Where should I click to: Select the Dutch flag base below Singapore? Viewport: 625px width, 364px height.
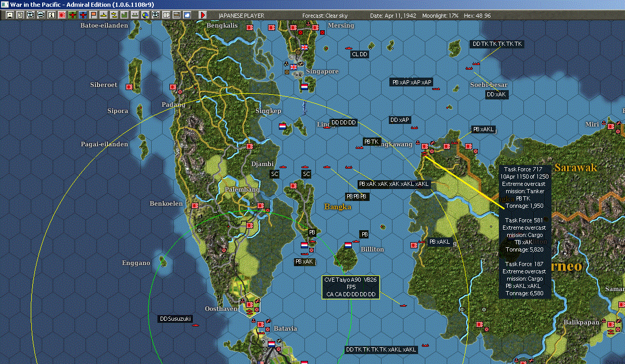point(304,86)
